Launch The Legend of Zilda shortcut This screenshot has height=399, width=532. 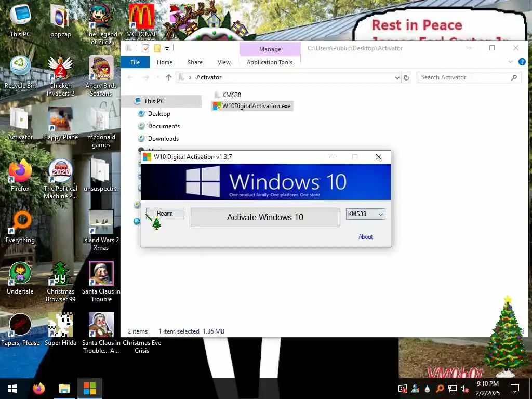click(x=101, y=24)
